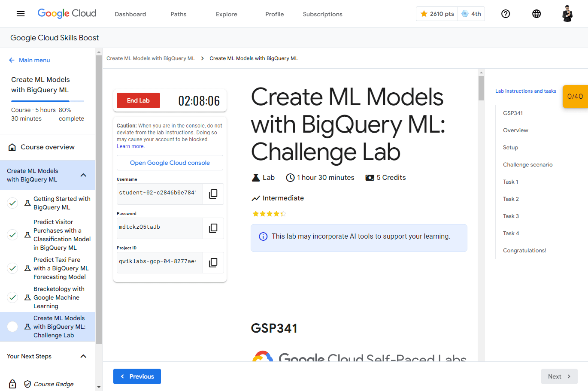Open the Explore tab in top navigation
588x391 pixels.
(226, 14)
